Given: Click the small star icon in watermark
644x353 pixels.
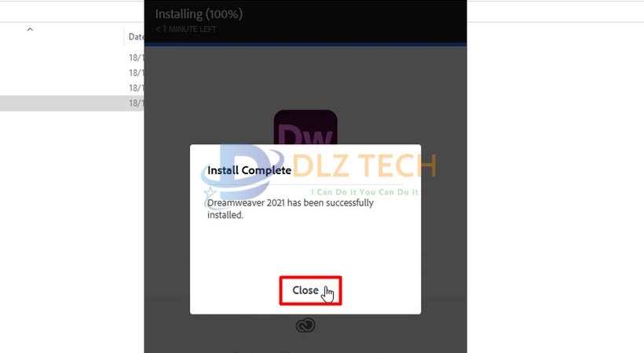Looking at the screenshot, I should point(210,192).
